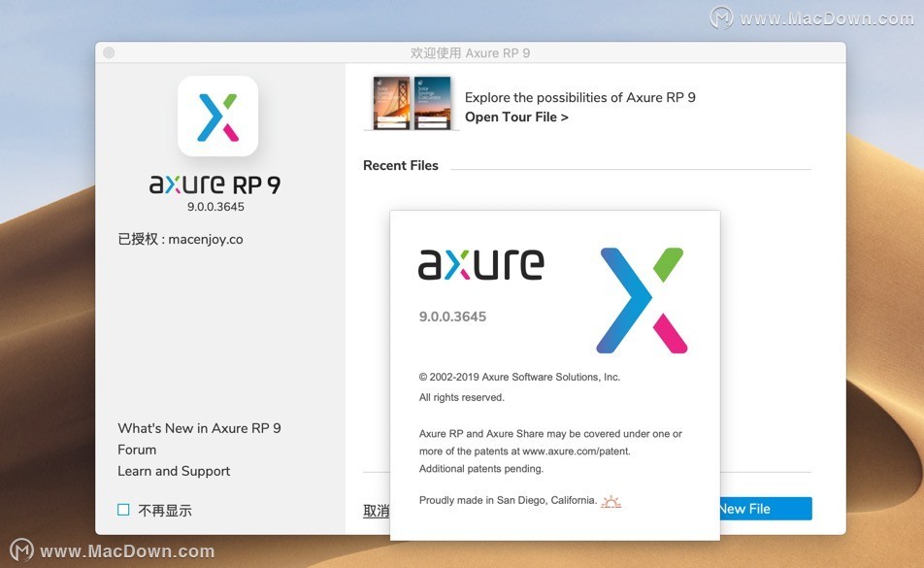Visit the Forum link
Screen dimensions: 924x568
click(137, 450)
